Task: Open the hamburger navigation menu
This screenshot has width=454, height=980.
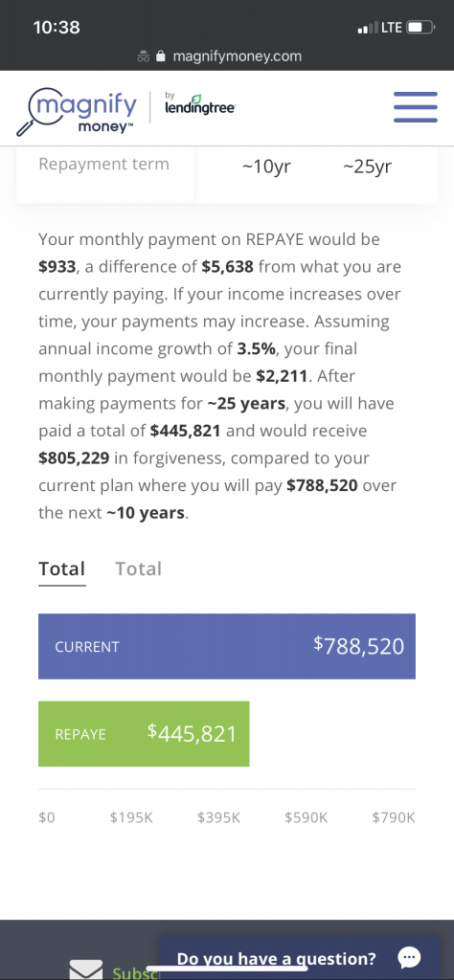Action: pos(416,107)
